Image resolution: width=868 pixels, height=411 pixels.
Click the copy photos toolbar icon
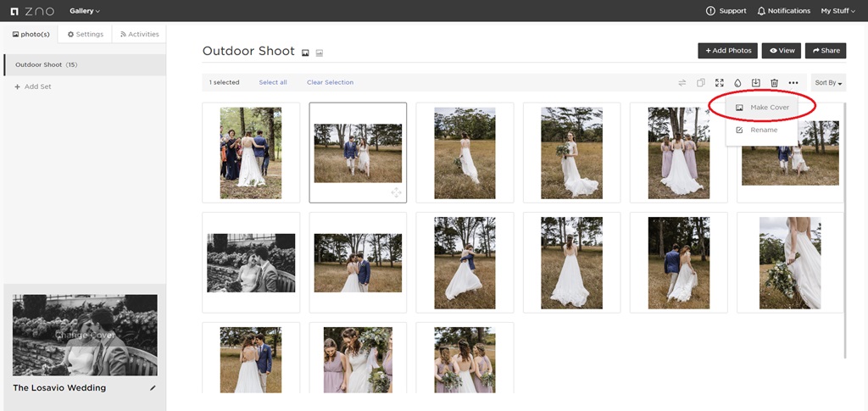coord(701,83)
